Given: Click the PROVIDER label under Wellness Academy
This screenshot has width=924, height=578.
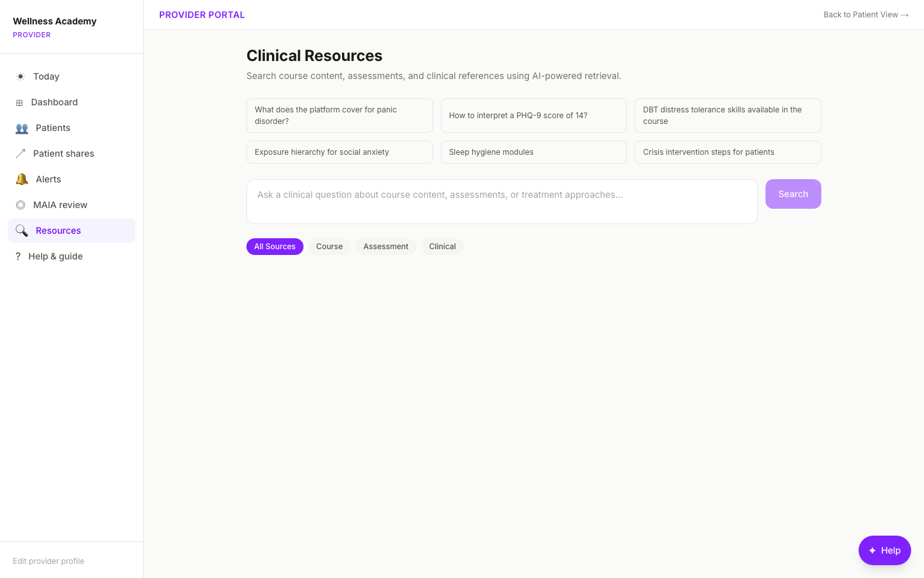Looking at the screenshot, I should click(x=31, y=35).
